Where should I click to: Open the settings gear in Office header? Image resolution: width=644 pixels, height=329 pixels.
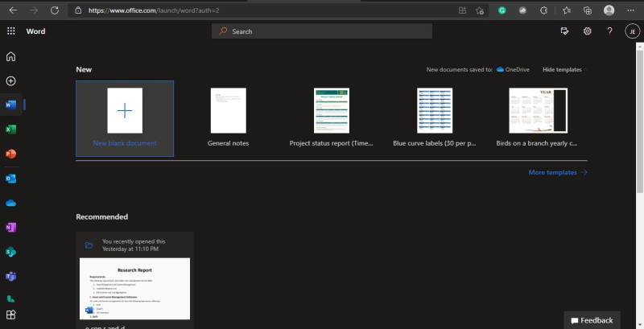588,31
